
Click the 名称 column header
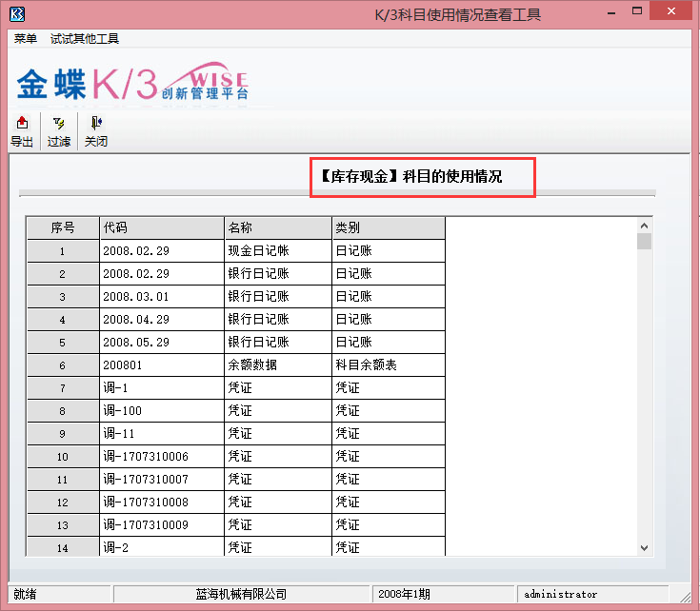coord(277,228)
